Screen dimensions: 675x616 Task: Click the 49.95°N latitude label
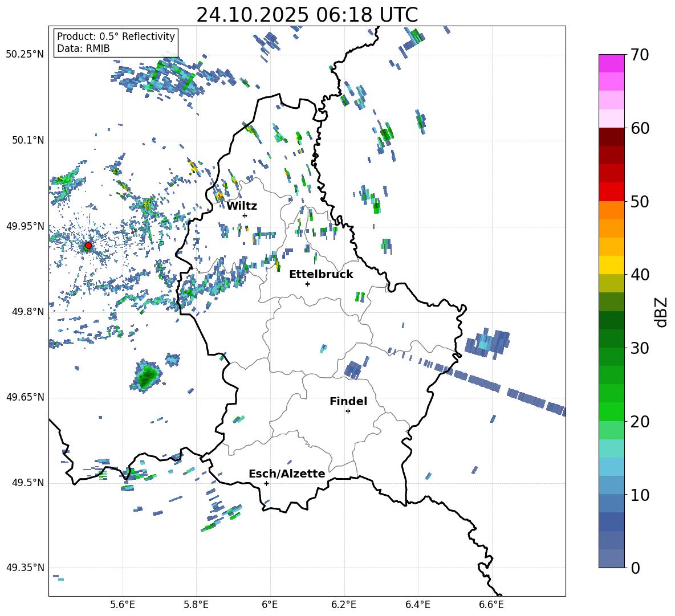(x=25, y=226)
